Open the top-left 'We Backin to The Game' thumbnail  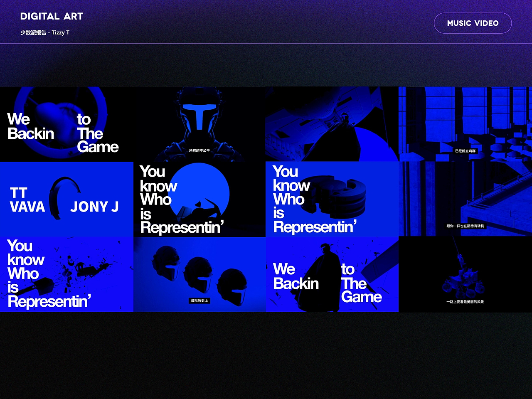pyautogui.click(x=66, y=124)
